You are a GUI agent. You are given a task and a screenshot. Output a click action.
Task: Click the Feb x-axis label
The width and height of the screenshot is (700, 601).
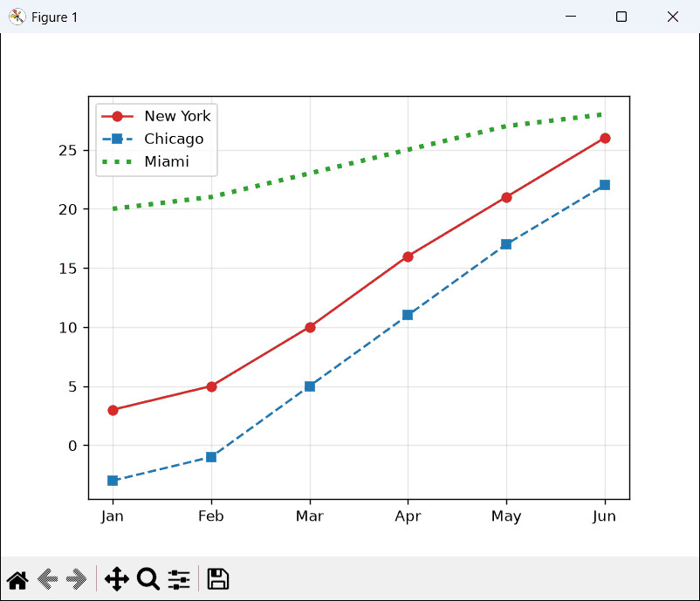click(210, 516)
